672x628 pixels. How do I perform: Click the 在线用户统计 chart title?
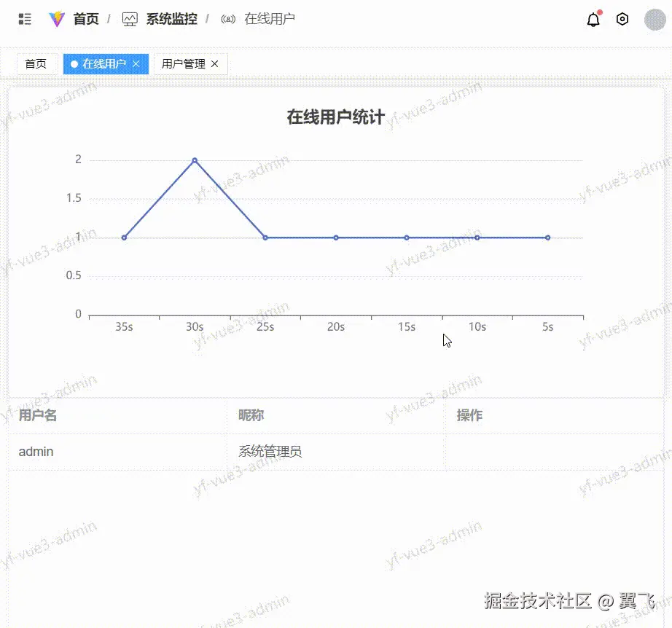(335, 116)
